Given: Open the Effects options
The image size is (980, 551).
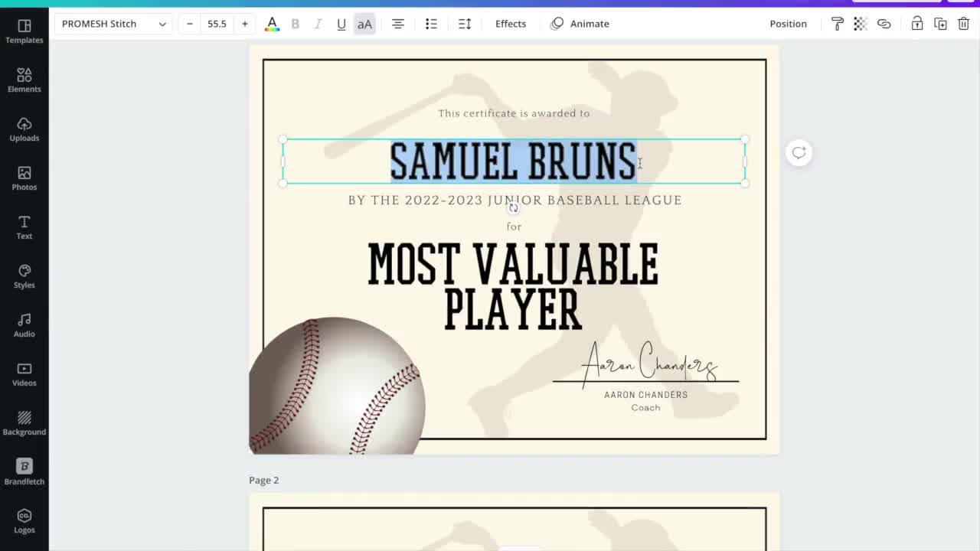Looking at the screenshot, I should point(511,24).
